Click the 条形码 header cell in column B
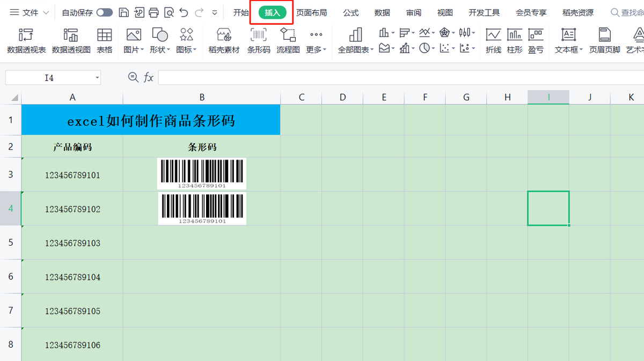This screenshot has width=644, height=361. click(x=202, y=146)
